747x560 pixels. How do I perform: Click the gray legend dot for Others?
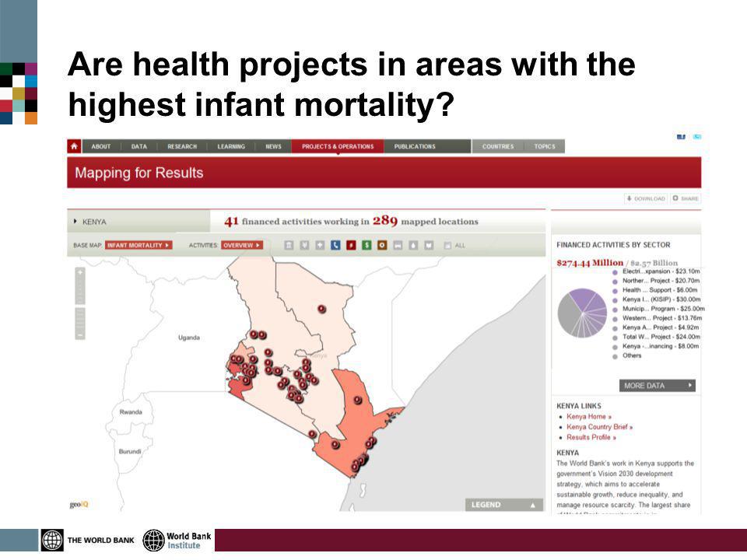[615, 356]
